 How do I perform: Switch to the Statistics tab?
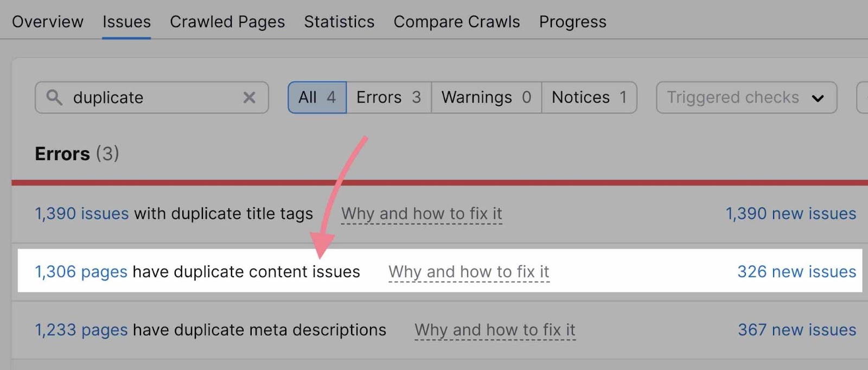tap(339, 22)
